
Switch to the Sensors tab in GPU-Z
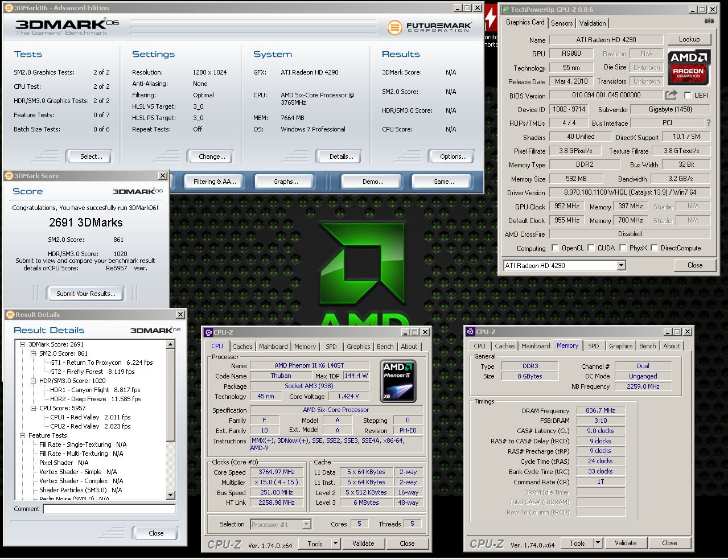561,23
